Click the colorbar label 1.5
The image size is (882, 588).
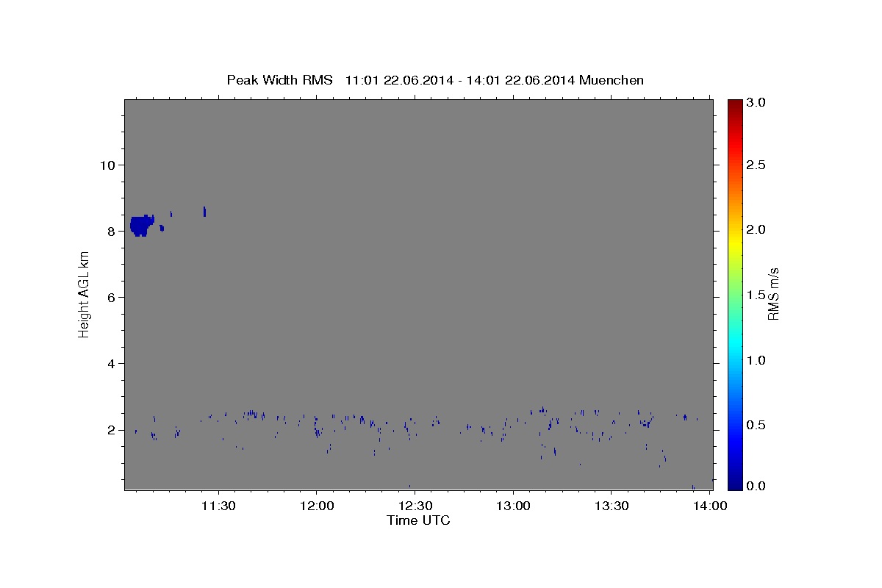pyautogui.click(x=756, y=295)
